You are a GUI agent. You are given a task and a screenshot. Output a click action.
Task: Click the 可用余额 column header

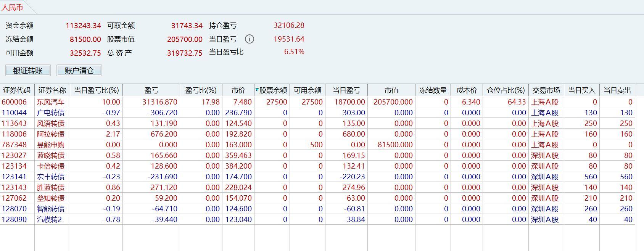point(308,90)
